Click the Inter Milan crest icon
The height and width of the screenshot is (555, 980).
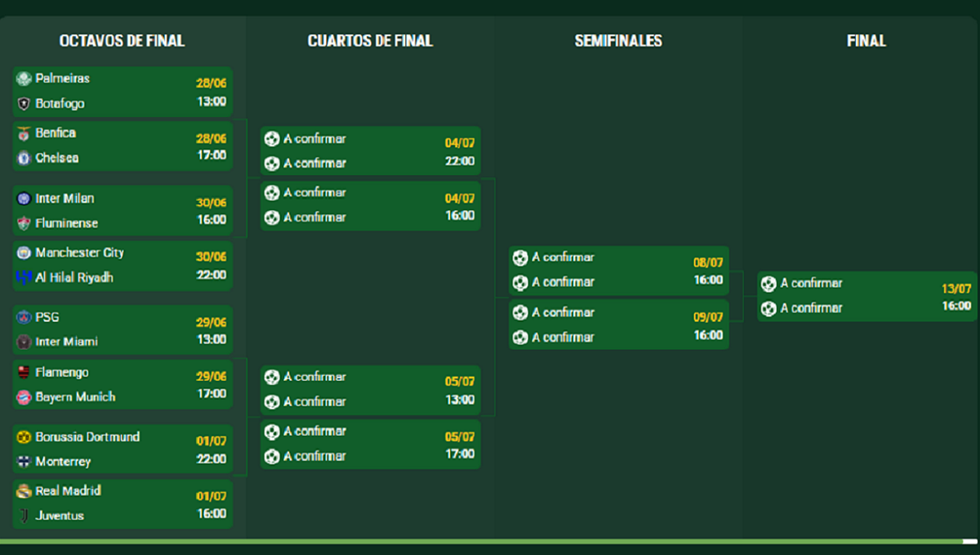24,199
